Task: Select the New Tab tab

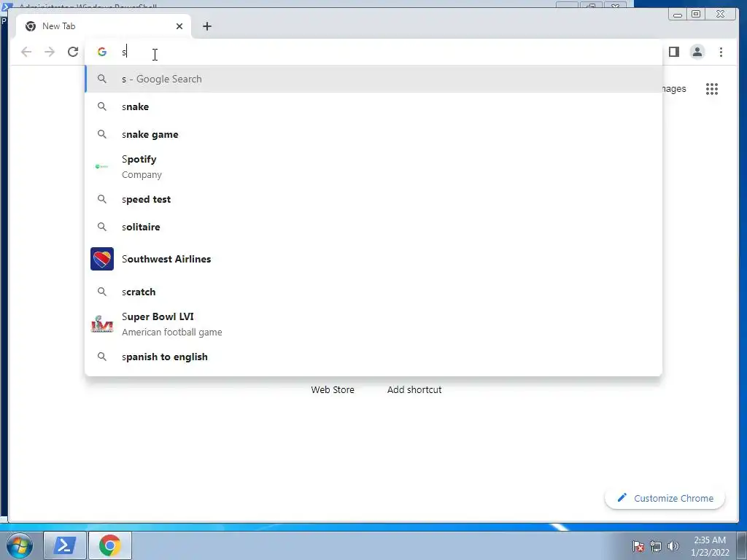Action: 104,26
